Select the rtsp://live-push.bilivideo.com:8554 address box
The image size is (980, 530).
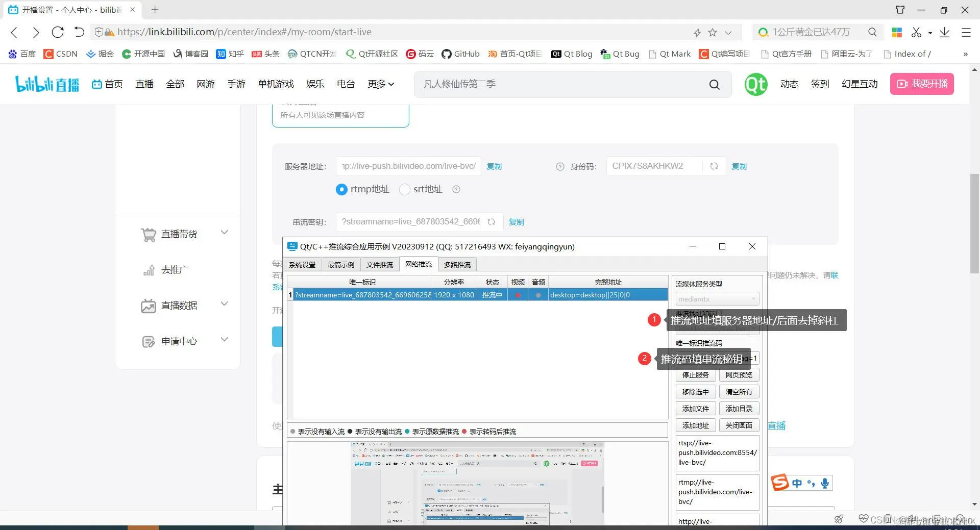717,453
